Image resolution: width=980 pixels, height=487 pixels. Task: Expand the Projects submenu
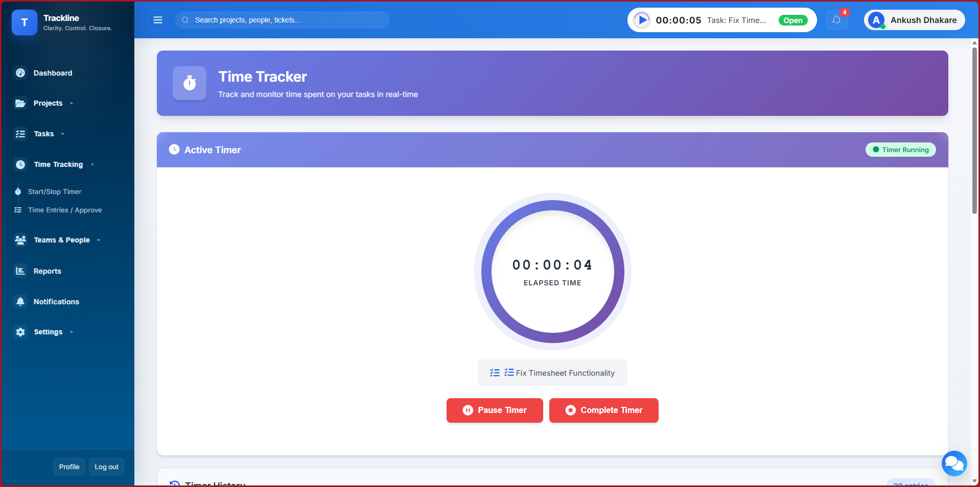[x=48, y=103]
